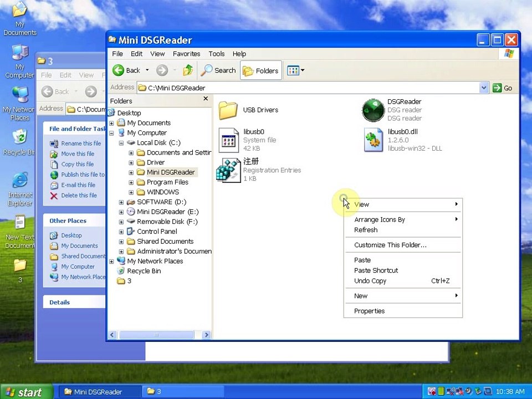This screenshot has width=532, height=399.
Task: Expand SOFTWARE (D:) drive node
Action: point(121,202)
